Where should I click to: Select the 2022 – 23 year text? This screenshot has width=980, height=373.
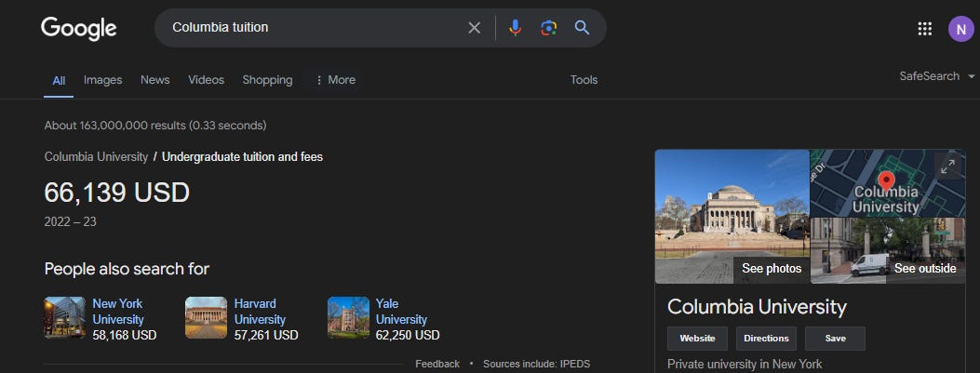[70, 221]
